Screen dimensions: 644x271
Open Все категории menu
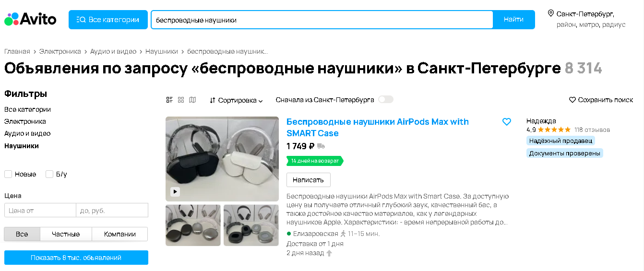pos(108,20)
